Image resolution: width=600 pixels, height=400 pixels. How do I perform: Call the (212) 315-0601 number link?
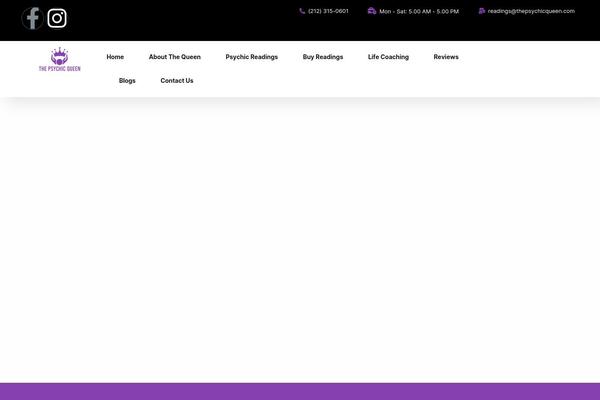pos(328,11)
